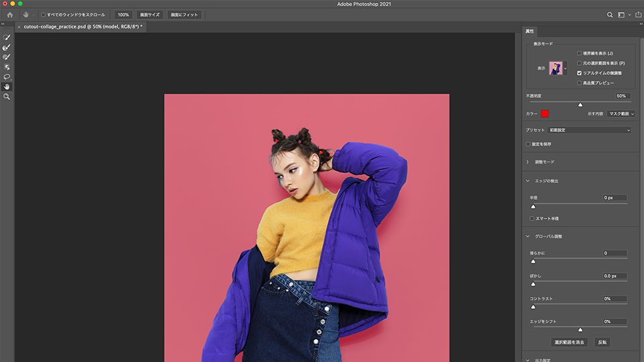The image size is (644, 362).
Task: Click the コントラスト slider handle
Action: [x=533, y=307]
